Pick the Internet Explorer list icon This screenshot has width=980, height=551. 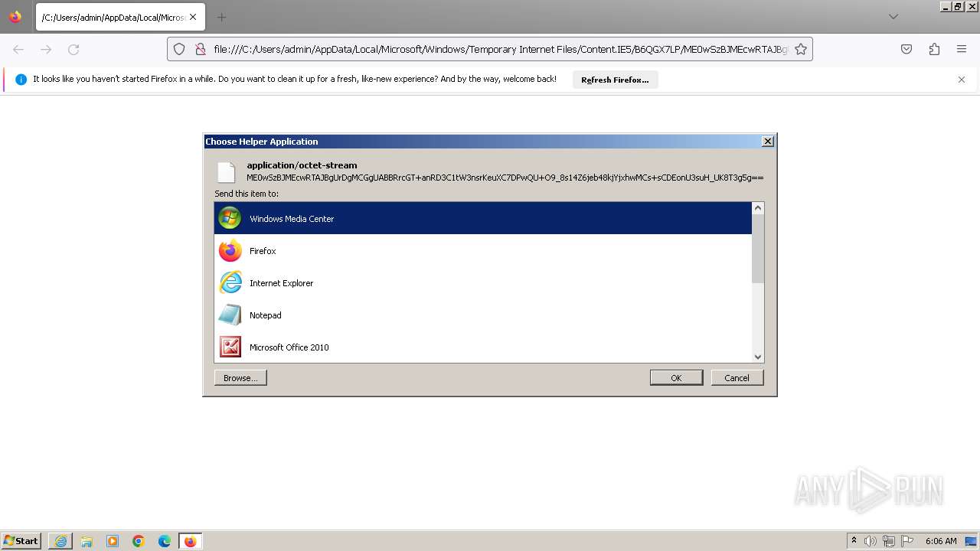[x=230, y=282]
